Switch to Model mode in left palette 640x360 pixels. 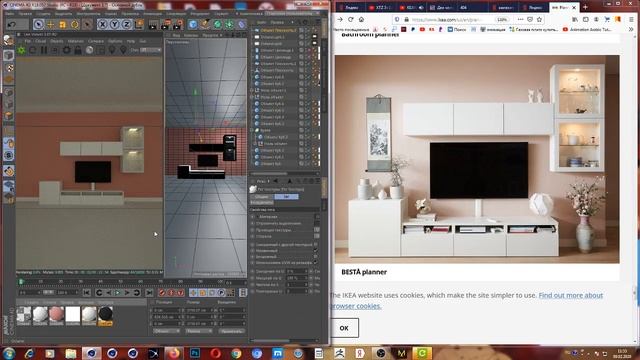coord(8,56)
